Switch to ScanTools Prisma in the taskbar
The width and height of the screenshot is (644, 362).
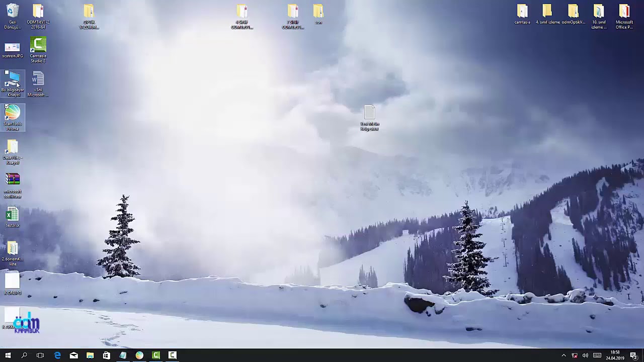pyautogui.click(x=139, y=355)
